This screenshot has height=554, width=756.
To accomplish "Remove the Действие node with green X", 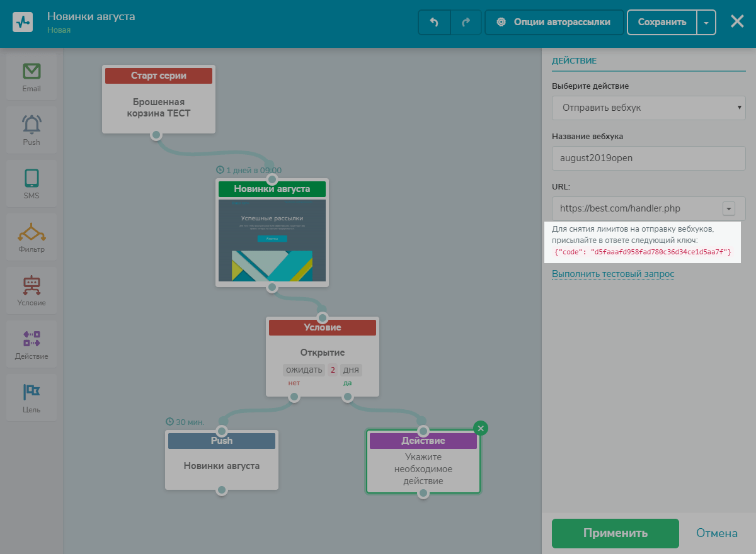I will tap(481, 428).
